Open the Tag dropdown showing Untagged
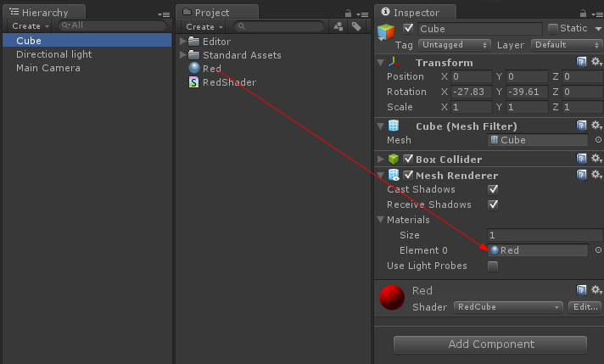The width and height of the screenshot is (604, 364). point(455,44)
